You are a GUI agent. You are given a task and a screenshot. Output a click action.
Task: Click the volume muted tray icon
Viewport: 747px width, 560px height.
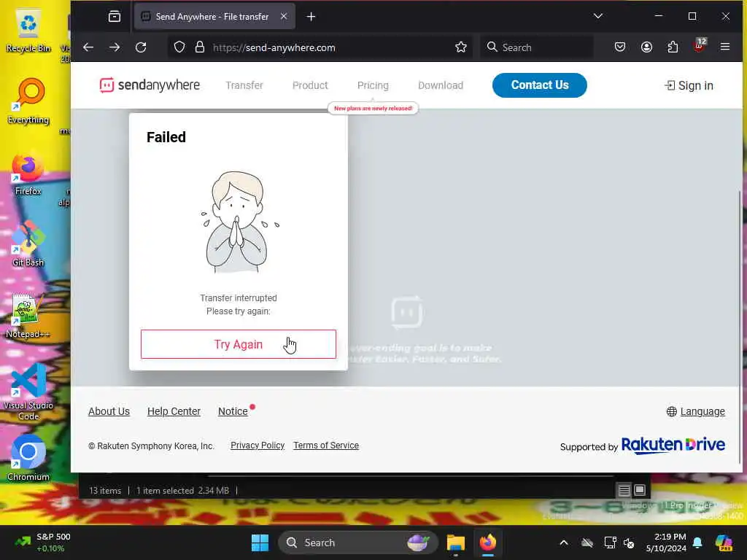coord(629,542)
